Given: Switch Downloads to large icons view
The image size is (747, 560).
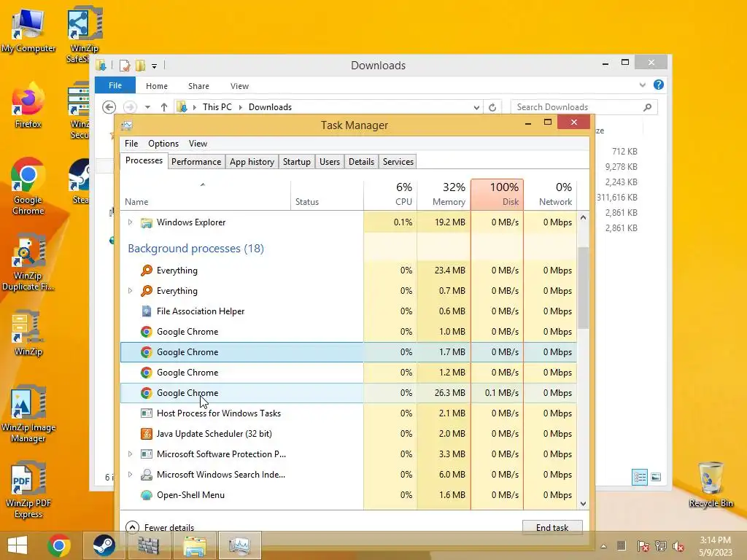Looking at the screenshot, I should click(656, 477).
